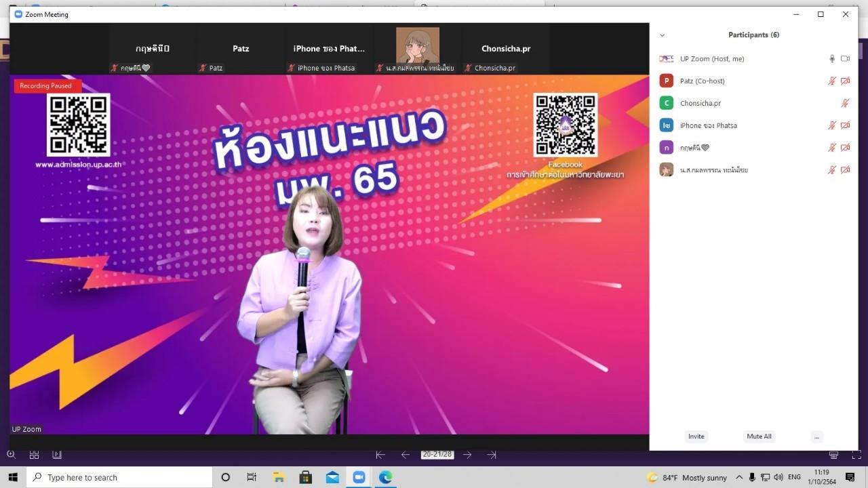Click Chonsicha.pr green C avatar
The image size is (868, 488).
[667, 103]
